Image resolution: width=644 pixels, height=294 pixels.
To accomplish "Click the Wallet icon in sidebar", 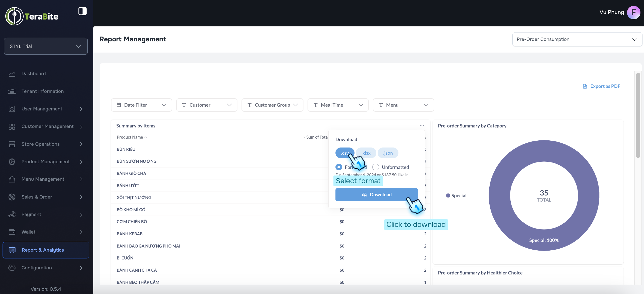I will click(12, 232).
